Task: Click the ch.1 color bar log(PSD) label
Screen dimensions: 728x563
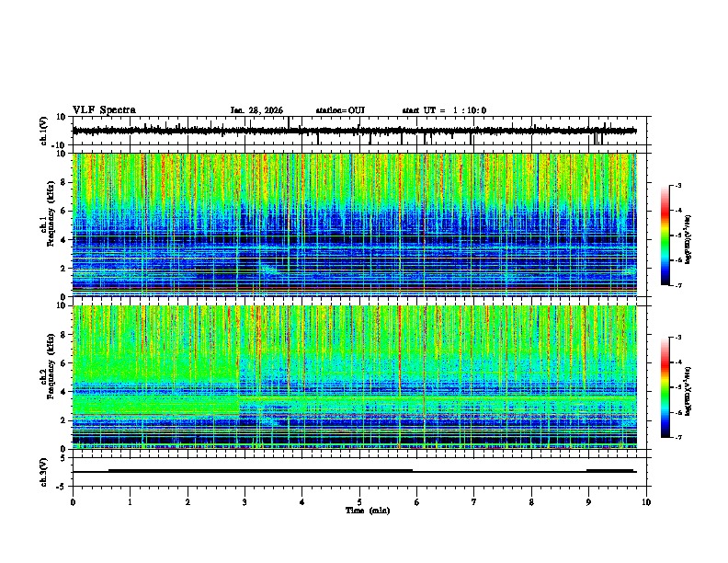Action: (x=688, y=239)
